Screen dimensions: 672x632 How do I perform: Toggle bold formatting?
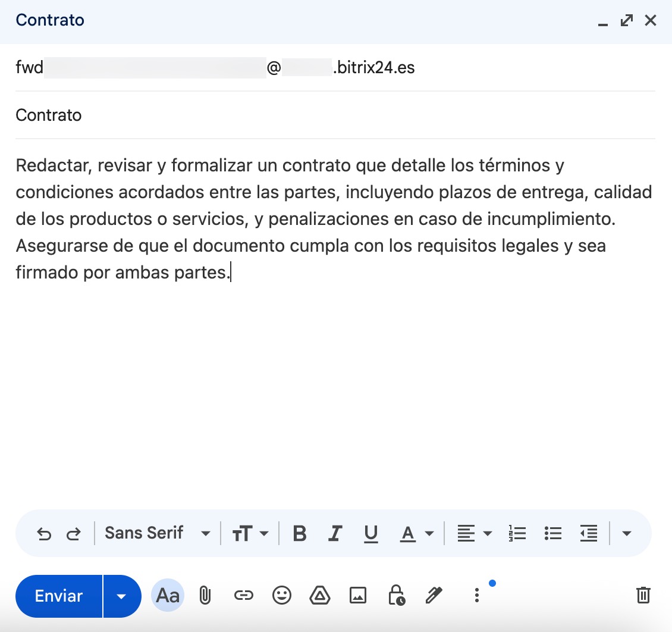300,534
